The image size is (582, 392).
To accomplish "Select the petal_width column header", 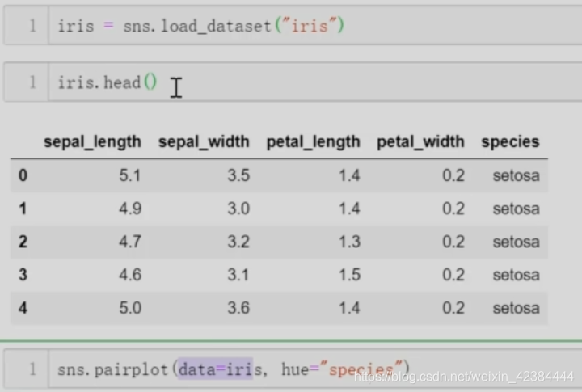I will click(x=420, y=142).
